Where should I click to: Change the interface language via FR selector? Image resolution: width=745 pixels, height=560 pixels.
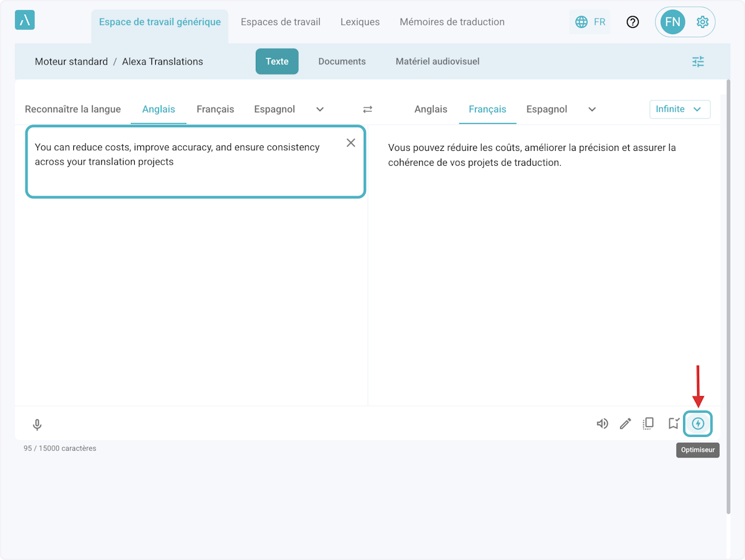(x=590, y=22)
